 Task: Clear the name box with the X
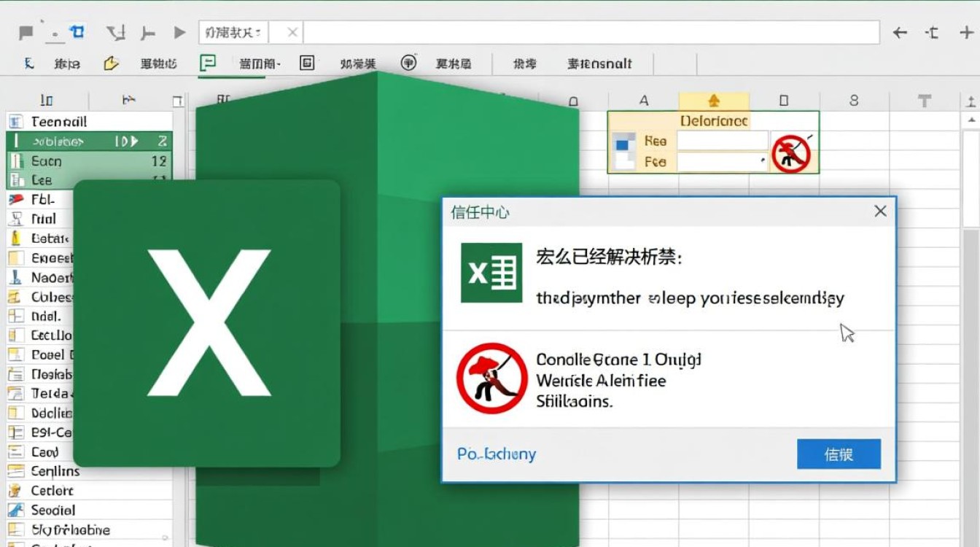292,33
